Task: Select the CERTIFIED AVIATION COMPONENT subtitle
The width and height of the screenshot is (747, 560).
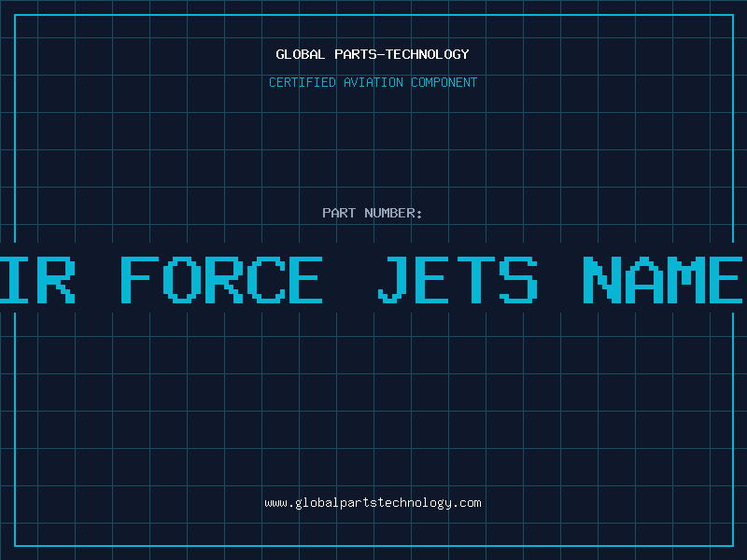Action: pos(373,82)
